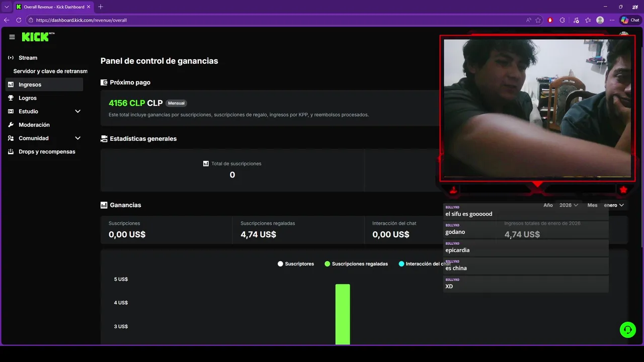Toggle Suscriptores legend white dot
The height and width of the screenshot is (362, 644).
[280, 264]
